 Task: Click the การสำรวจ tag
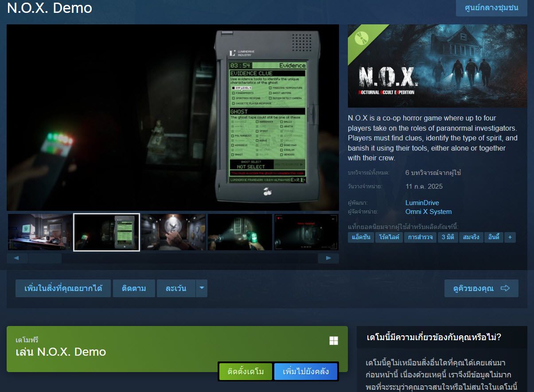420,237
